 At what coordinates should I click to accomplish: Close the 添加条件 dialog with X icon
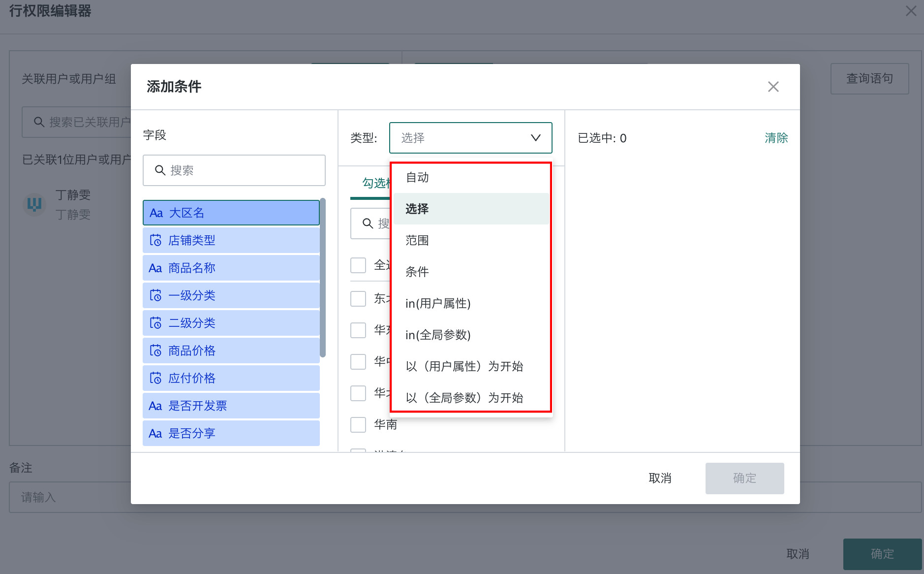coord(773,87)
